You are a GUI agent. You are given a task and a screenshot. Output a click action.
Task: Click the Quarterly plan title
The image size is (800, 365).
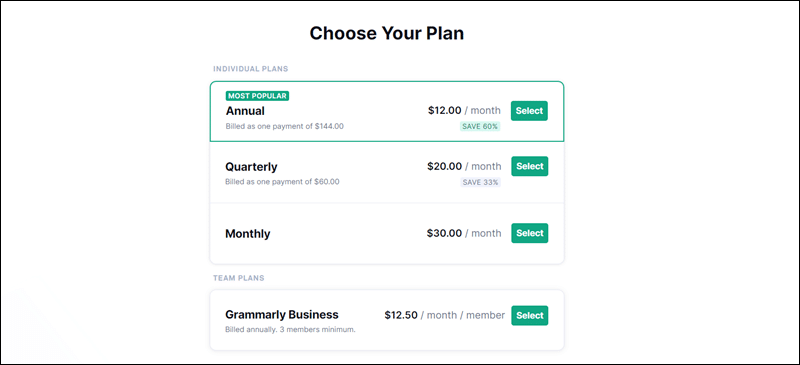coord(251,167)
